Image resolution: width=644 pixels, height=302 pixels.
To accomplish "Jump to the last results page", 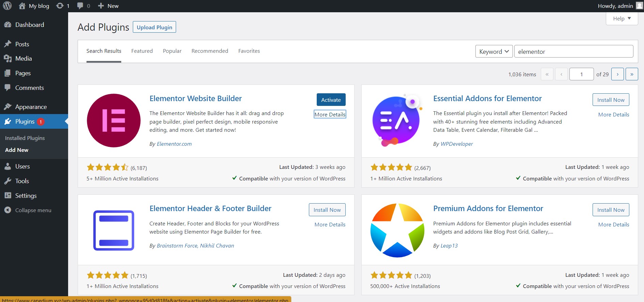I will [x=632, y=74].
